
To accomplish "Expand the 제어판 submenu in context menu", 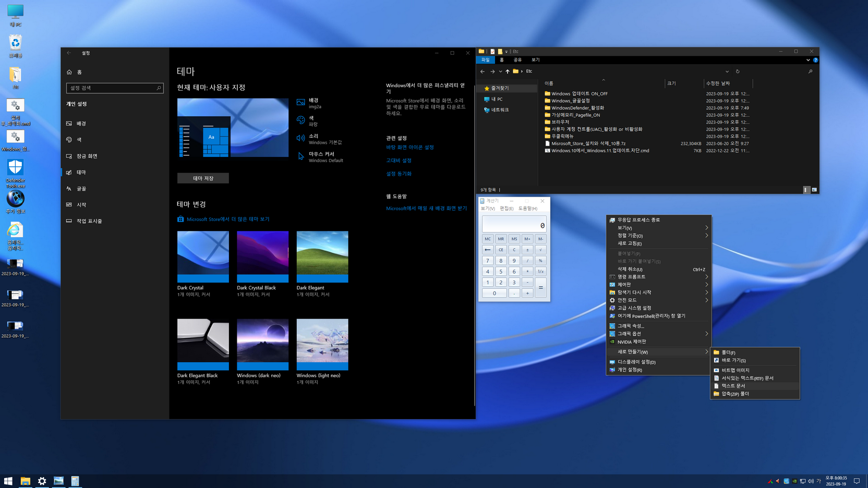I will click(x=659, y=285).
